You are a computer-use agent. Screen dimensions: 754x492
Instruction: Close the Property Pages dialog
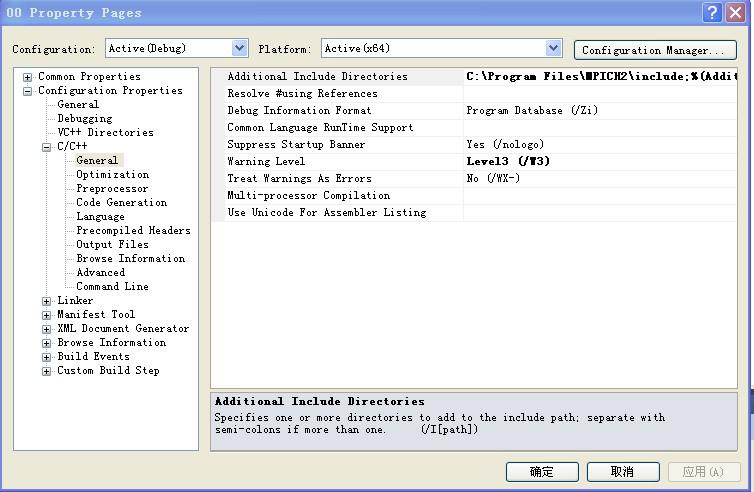click(736, 13)
